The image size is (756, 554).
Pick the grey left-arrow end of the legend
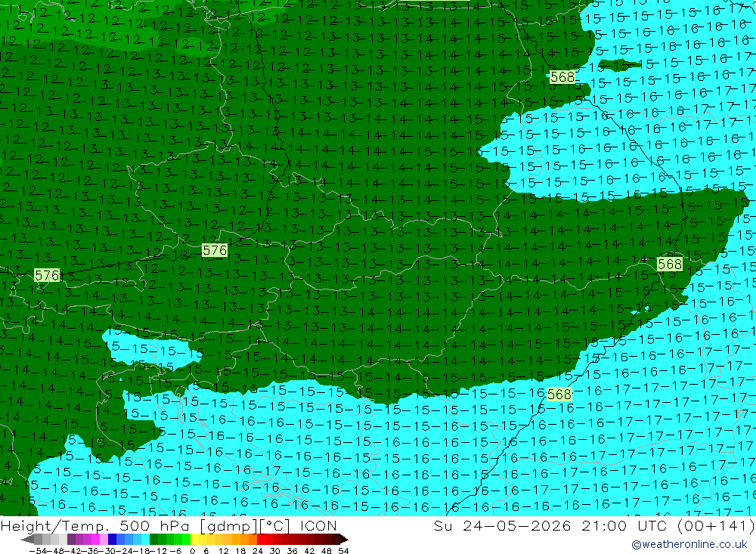pyautogui.click(x=27, y=539)
